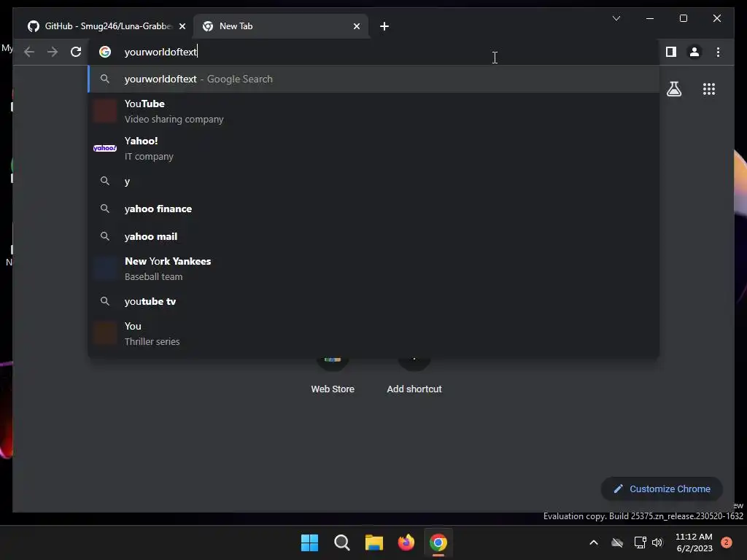This screenshot has width=747, height=560.
Task: Reload the page with the refresh icon
Action: 76,52
